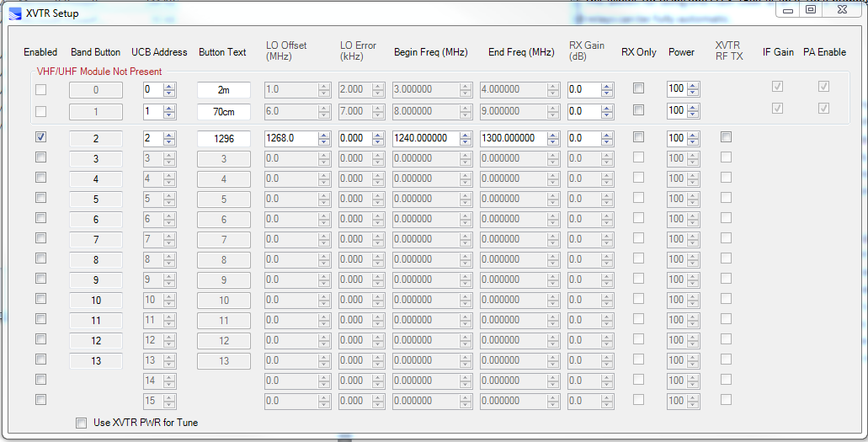Adjust UCB Address stepper for row 1
868x442 pixels.
coord(169,112)
